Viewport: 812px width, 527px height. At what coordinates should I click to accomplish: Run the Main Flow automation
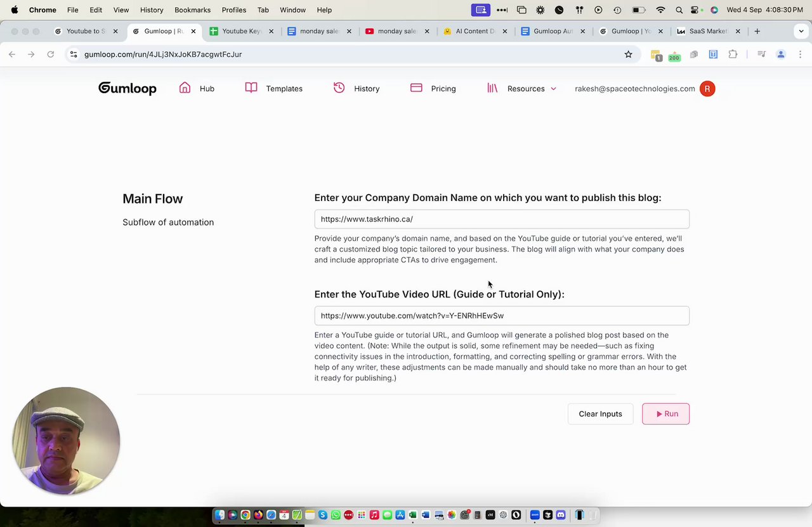665,414
